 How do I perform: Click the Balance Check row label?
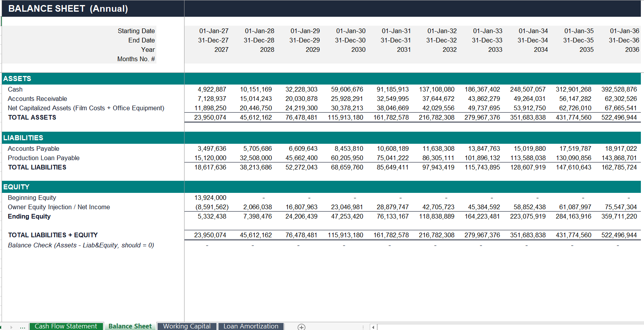(x=81, y=245)
